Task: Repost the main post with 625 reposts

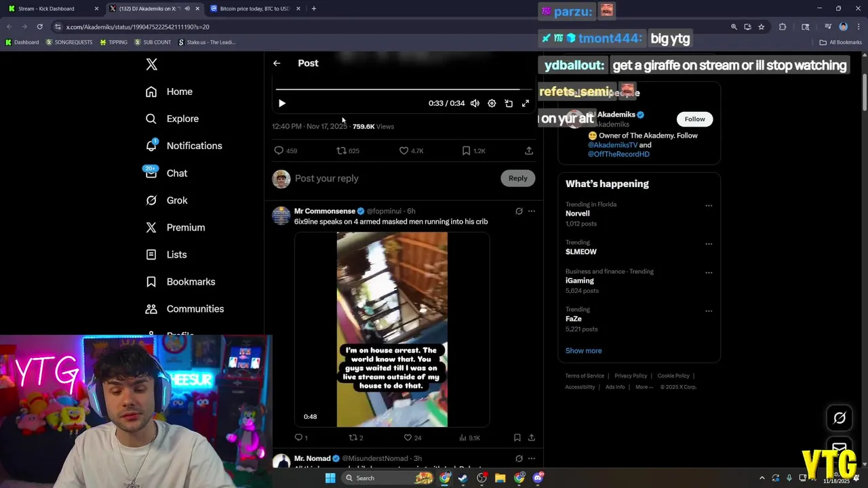Action: point(348,150)
